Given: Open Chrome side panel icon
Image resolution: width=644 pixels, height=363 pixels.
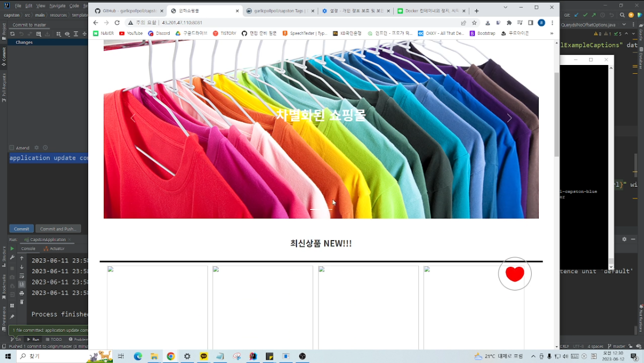Looking at the screenshot, I should coord(531,23).
